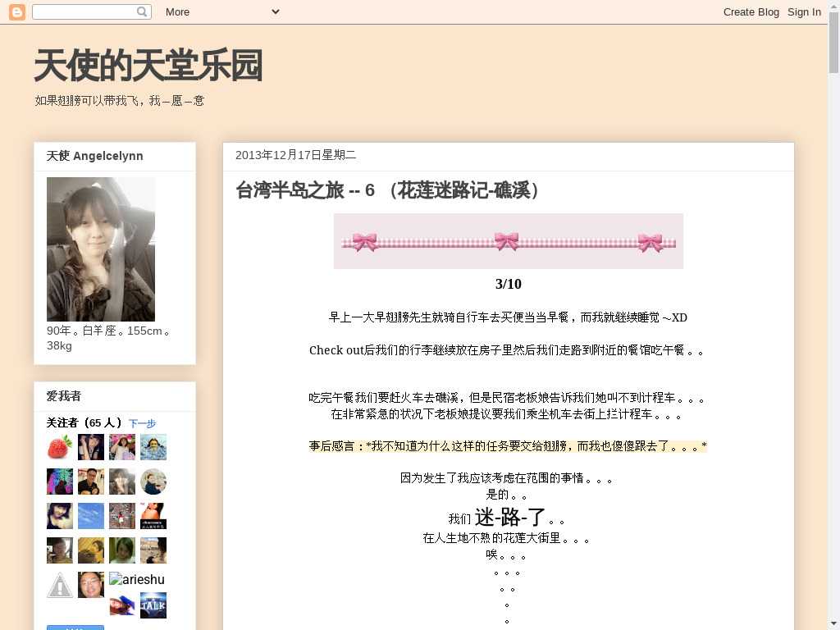This screenshot has height=630, width=840.
Task: Click the blue sky follower avatar
Action: point(91,516)
